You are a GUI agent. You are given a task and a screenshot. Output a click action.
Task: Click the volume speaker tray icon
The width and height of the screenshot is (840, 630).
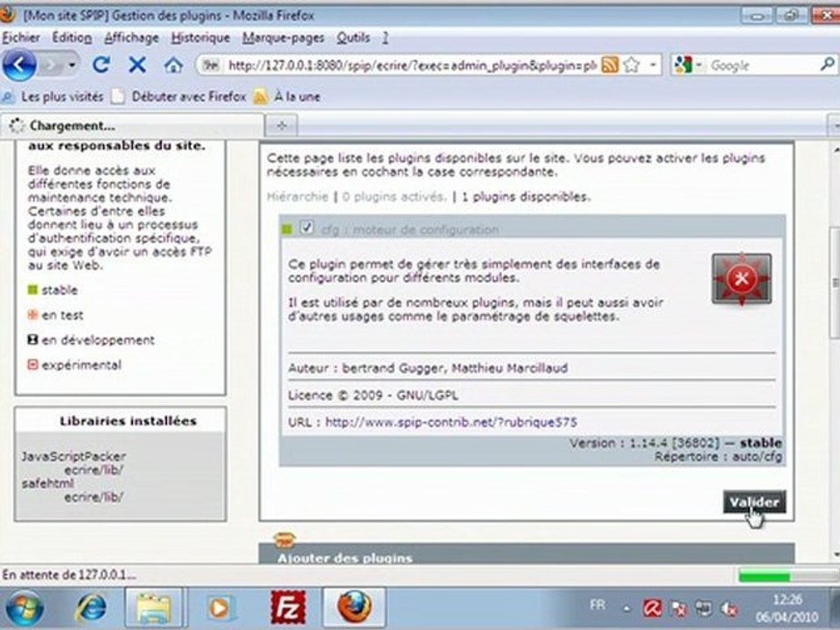(x=729, y=609)
